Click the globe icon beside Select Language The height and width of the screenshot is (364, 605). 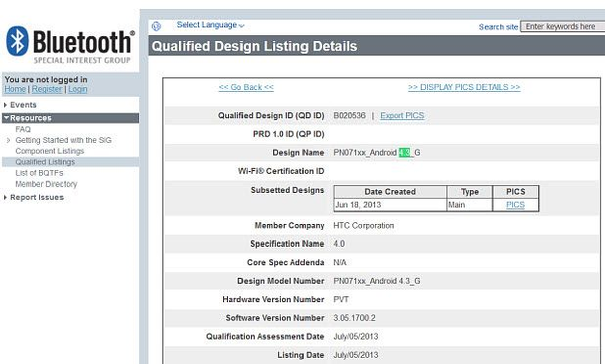(156, 26)
